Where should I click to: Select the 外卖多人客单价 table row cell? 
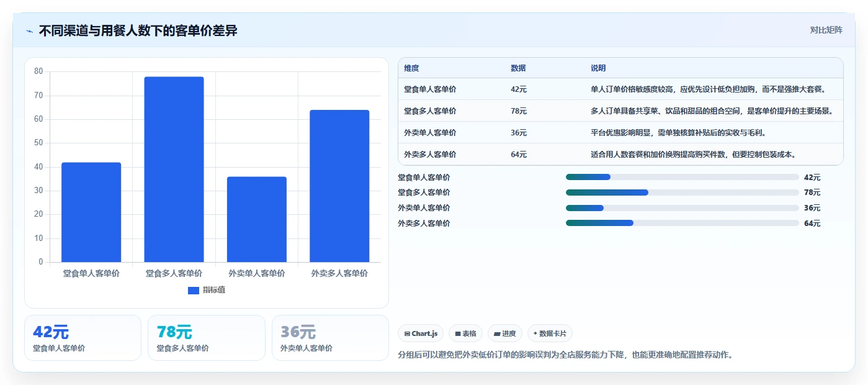click(x=430, y=155)
